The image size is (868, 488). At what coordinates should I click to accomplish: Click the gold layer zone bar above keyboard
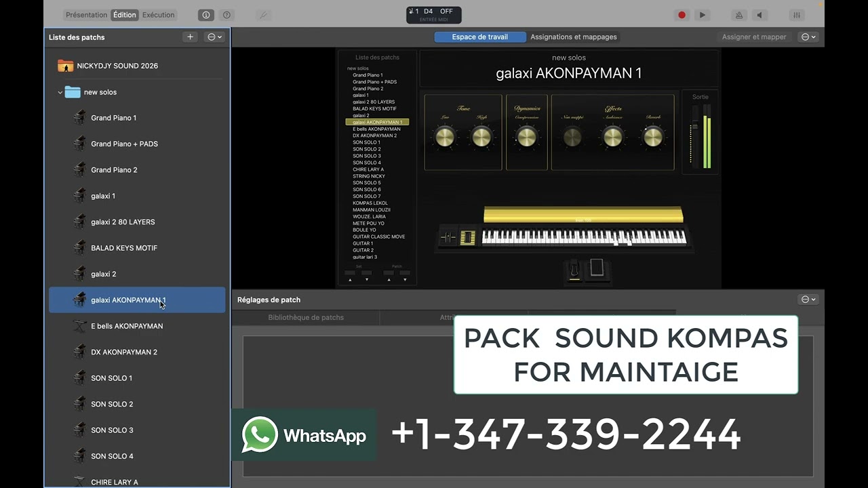click(x=583, y=216)
